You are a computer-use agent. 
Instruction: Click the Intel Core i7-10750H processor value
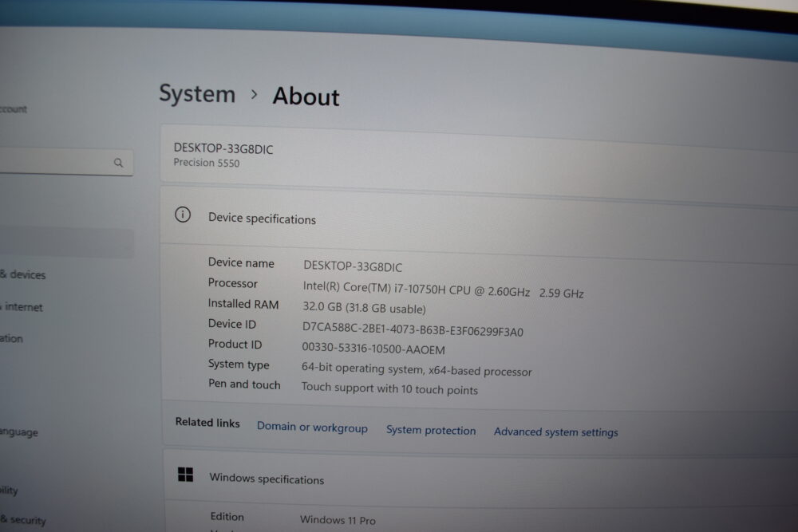pyautogui.click(x=443, y=290)
